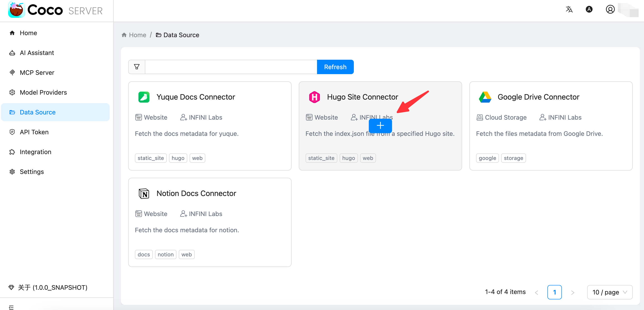644x310 pixels.
Task: Click the google tag on Google Drive card
Action: (487, 158)
